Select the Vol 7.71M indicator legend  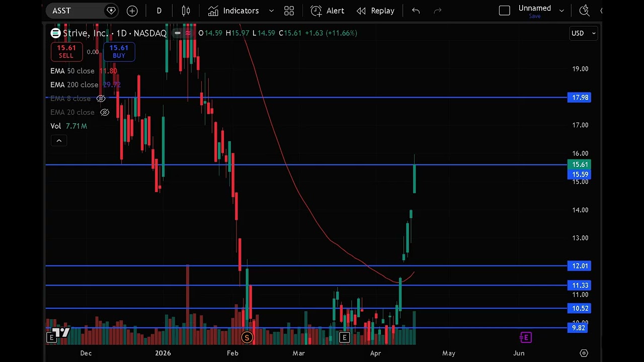click(69, 126)
